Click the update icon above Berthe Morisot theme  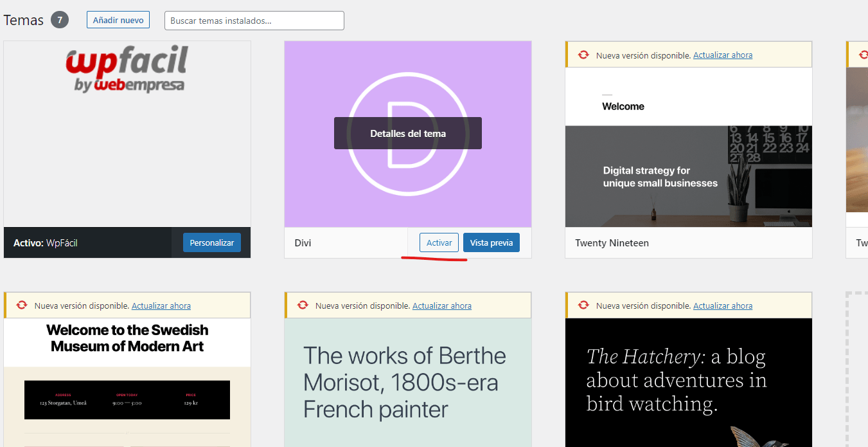(x=303, y=306)
